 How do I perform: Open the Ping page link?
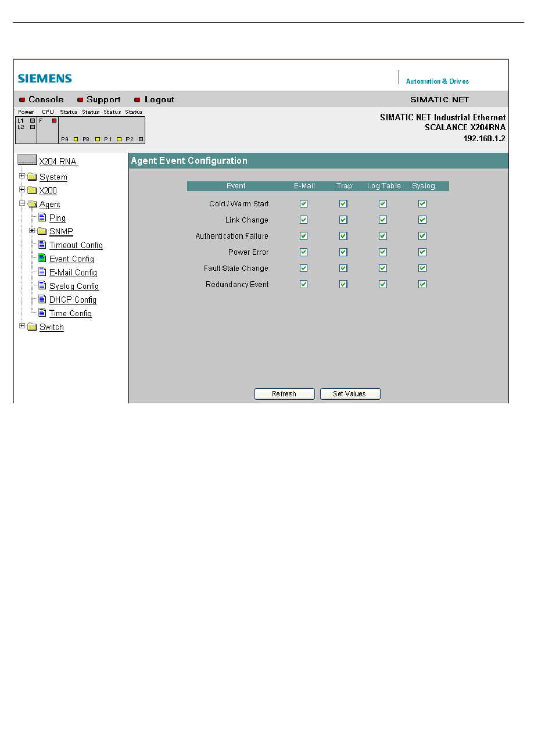click(58, 218)
